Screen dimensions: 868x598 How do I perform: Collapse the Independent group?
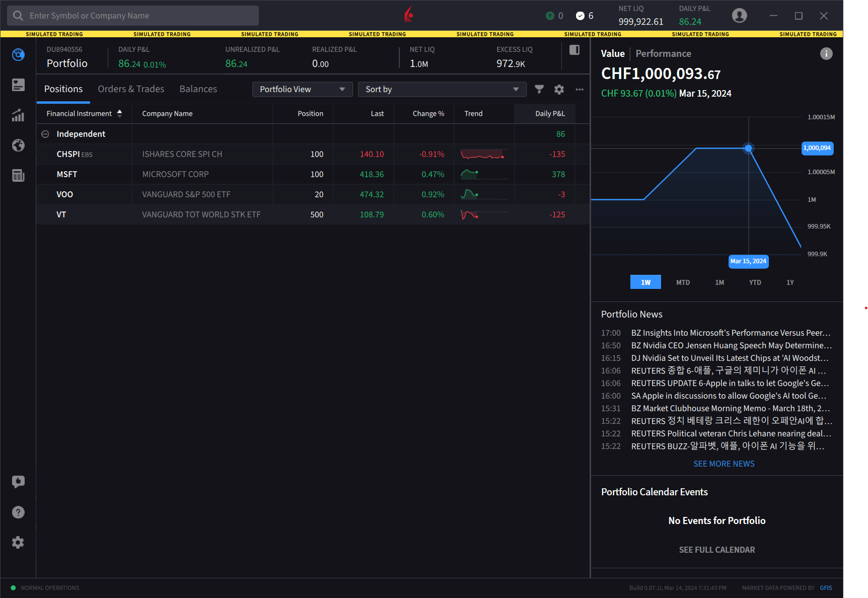(45, 134)
